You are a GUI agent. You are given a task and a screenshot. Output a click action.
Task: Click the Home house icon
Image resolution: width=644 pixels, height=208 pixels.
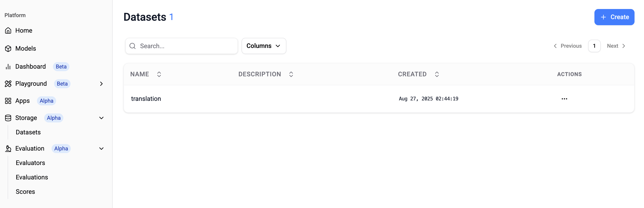click(8, 30)
